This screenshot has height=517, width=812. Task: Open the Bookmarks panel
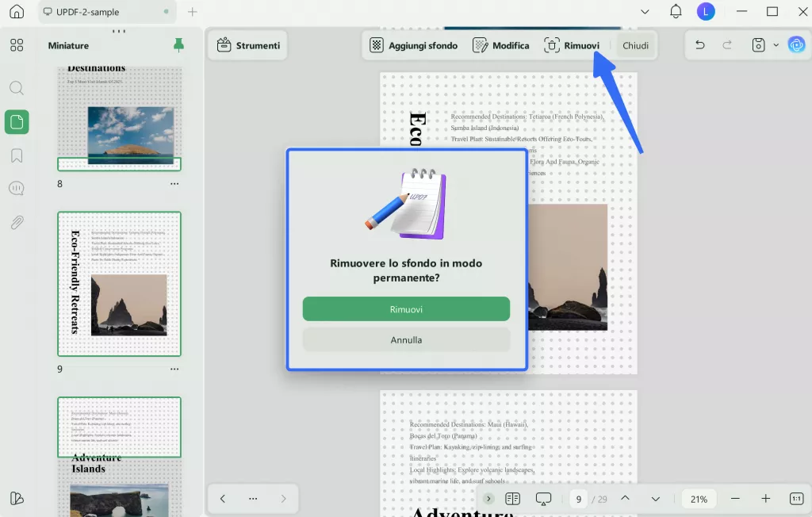[x=17, y=155]
